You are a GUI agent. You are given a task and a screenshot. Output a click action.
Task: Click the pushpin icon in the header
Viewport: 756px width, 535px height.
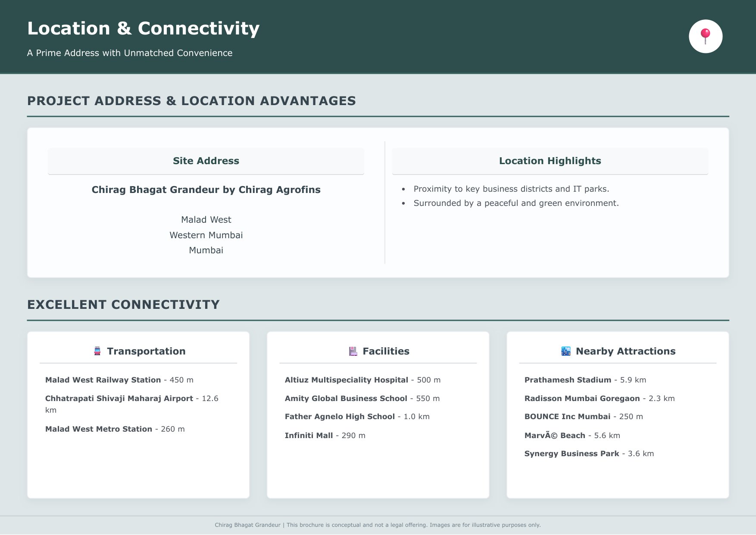coord(706,36)
